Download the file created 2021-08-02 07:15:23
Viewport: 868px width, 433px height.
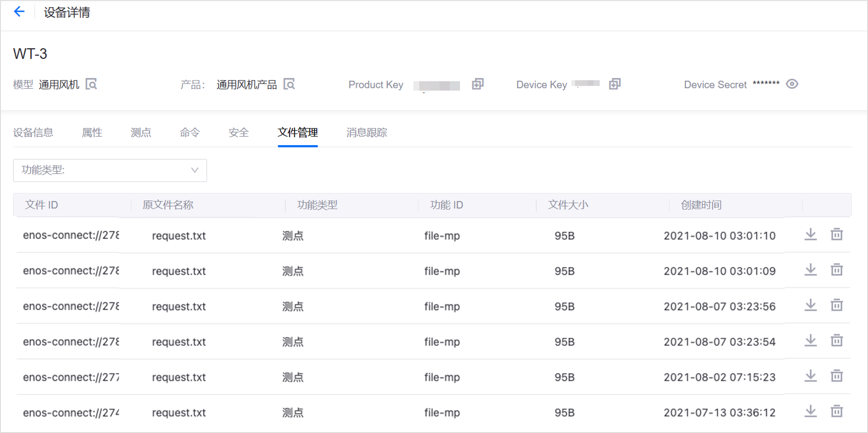(x=810, y=376)
